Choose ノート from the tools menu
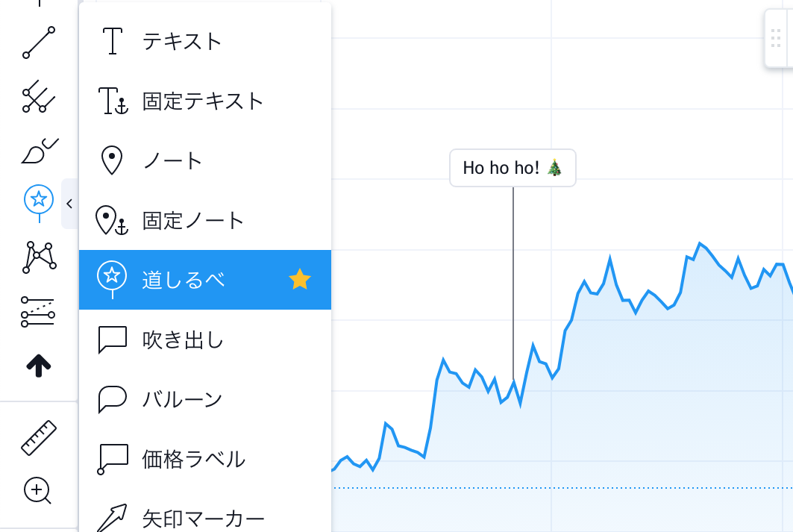The width and height of the screenshot is (793, 532). (x=172, y=160)
